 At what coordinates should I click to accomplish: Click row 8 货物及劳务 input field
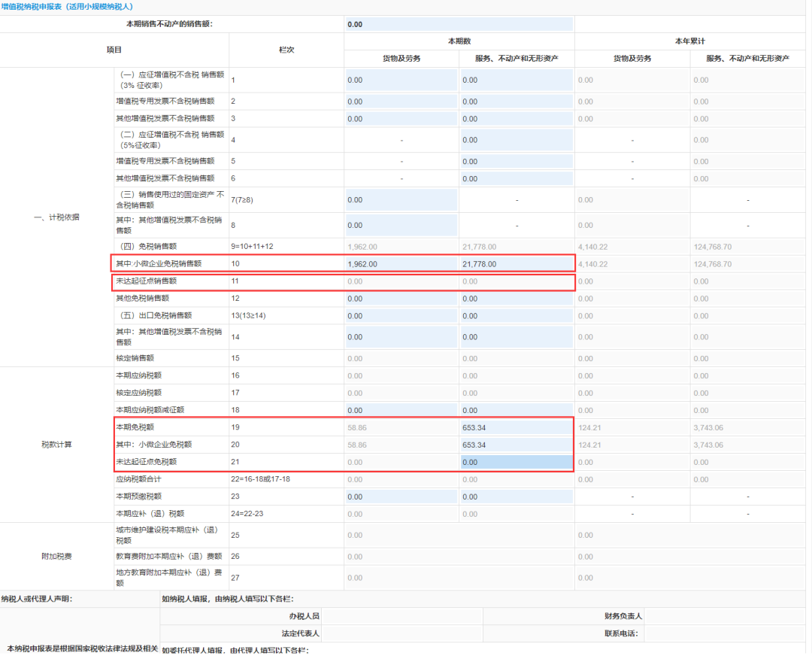(401, 225)
